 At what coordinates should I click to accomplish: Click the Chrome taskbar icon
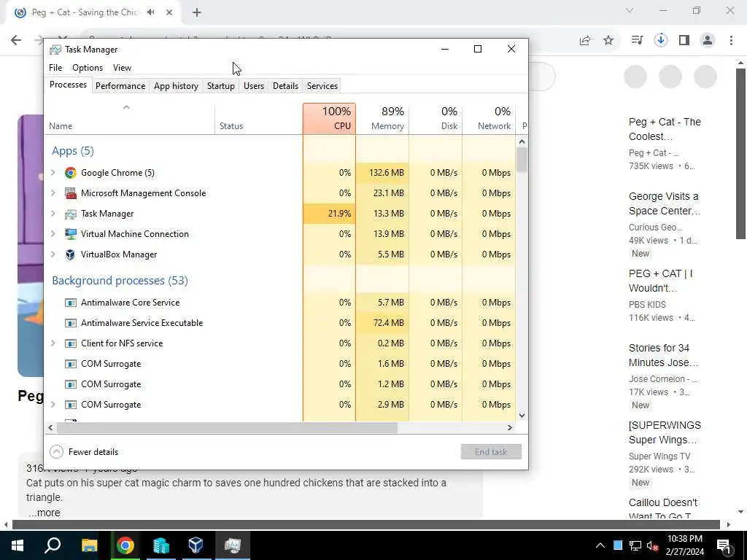pyautogui.click(x=125, y=545)
